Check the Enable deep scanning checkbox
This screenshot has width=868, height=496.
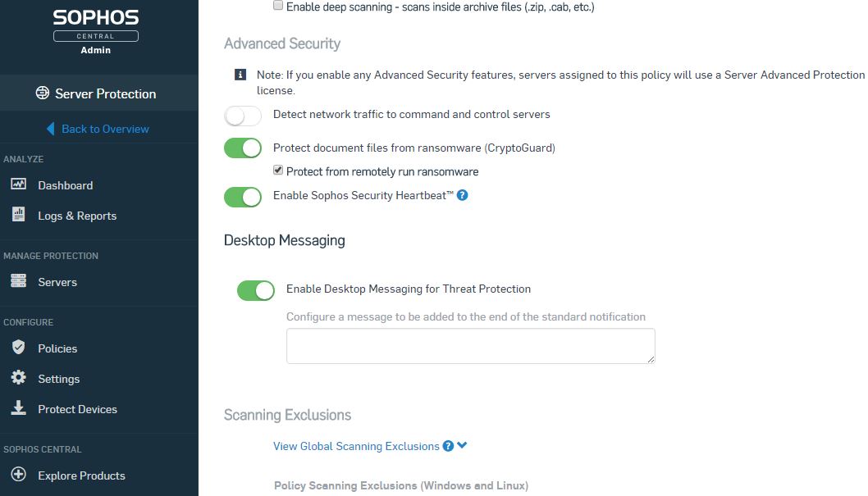(x=278, y=6)
